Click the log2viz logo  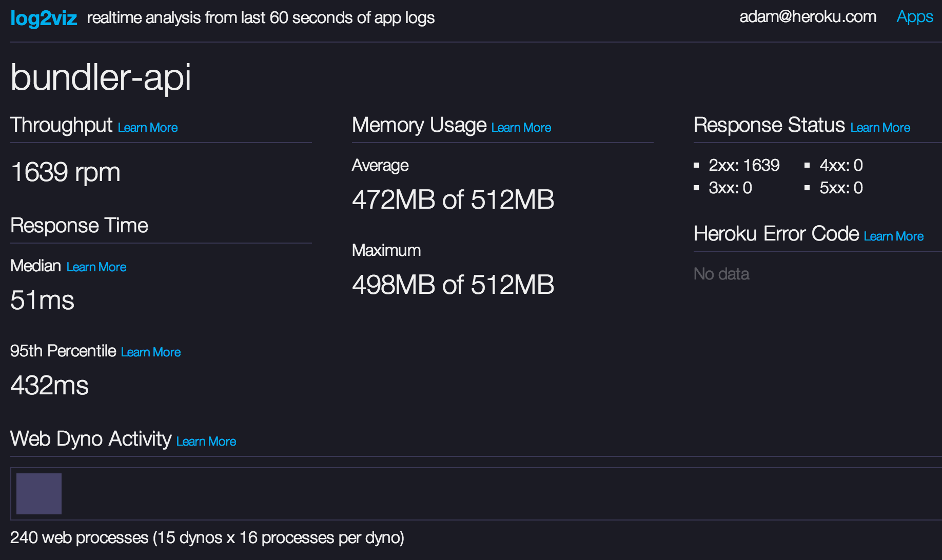click(x=44, y=18)
